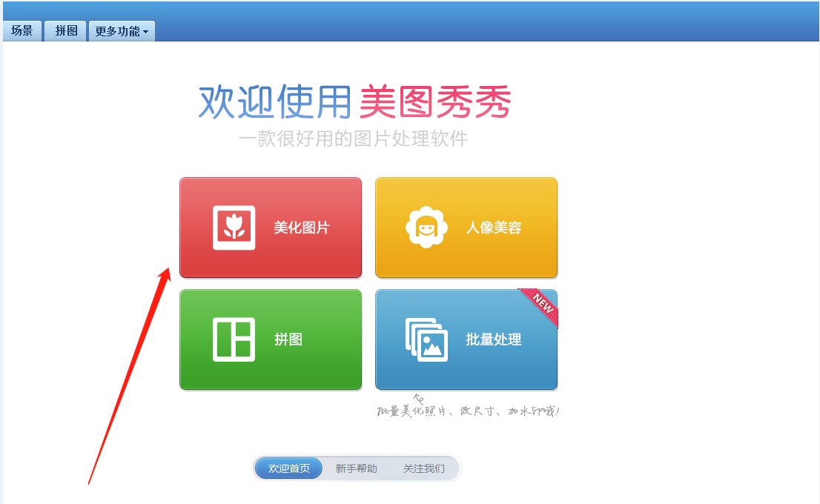Click the flower-face icon on 人像美容 card

pos(426,227)
